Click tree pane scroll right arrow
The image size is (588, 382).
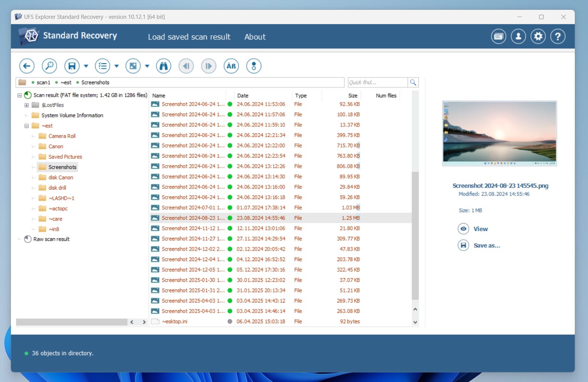click(144, 322)
